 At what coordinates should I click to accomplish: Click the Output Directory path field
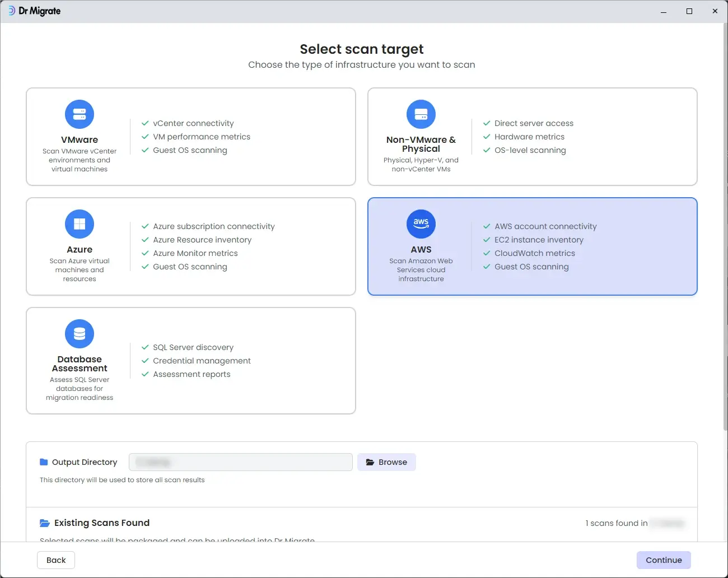point(241,462)
